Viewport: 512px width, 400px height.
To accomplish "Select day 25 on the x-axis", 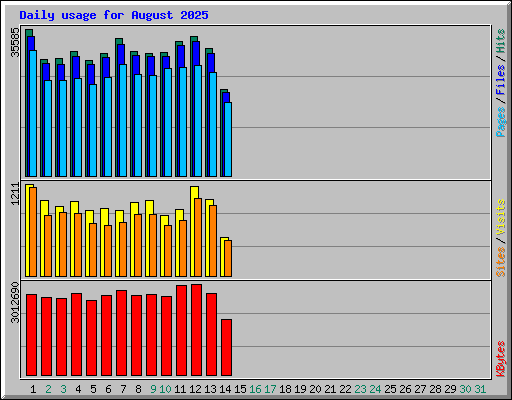I will click(390, 389).
